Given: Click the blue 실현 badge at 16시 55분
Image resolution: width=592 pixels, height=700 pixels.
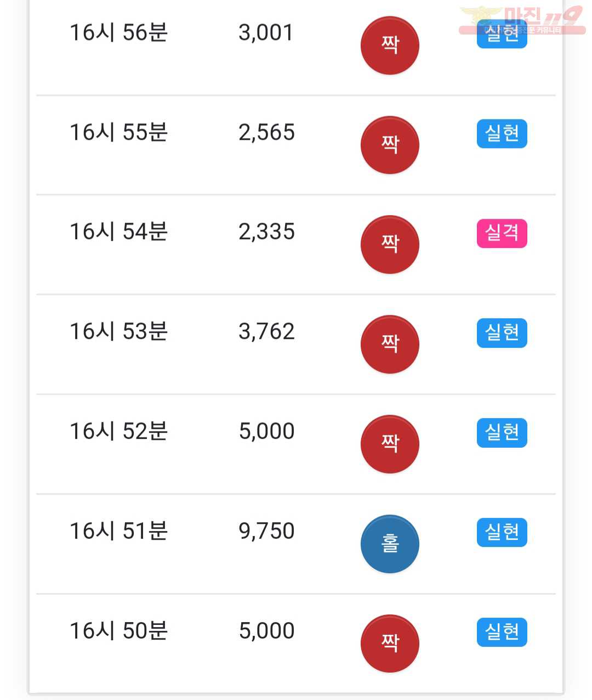Looking at the screenshot, I should [502, 133].
